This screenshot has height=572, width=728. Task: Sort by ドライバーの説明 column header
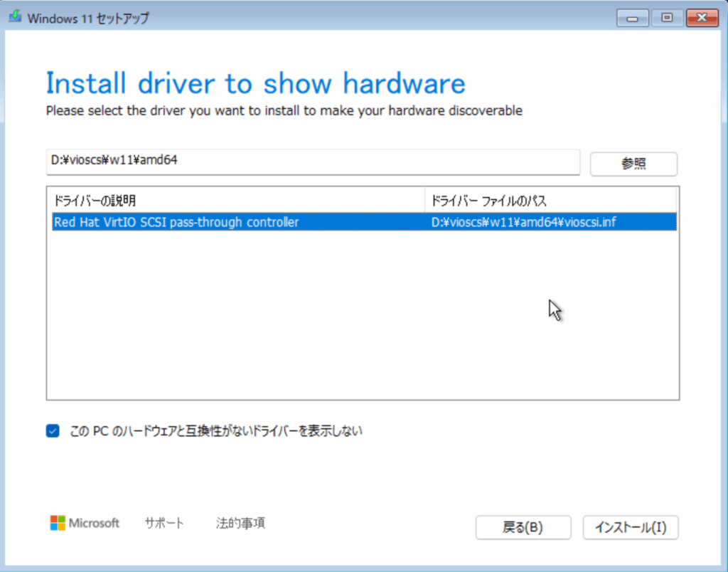235,200
